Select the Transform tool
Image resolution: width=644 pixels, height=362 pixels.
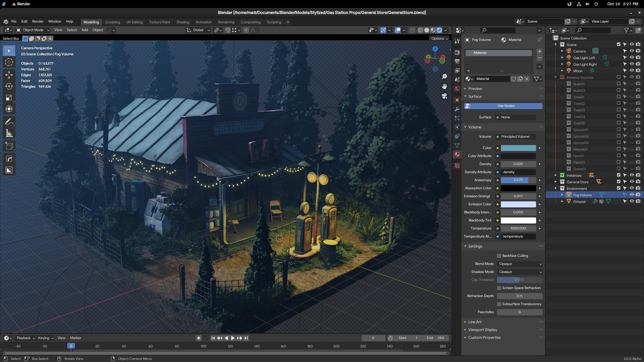[9, 109]
